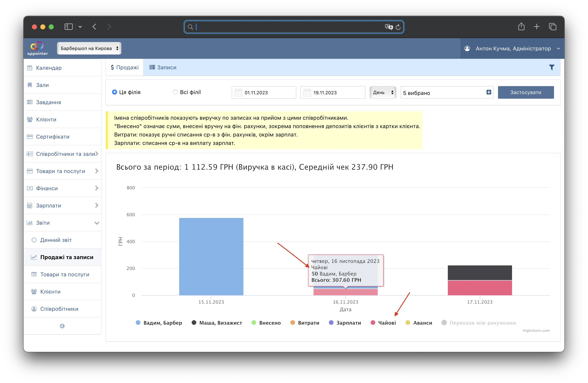Viewport: 588px width, 383px height.
Task: Toggle Внесено series in legend
Action: (266, 323)
